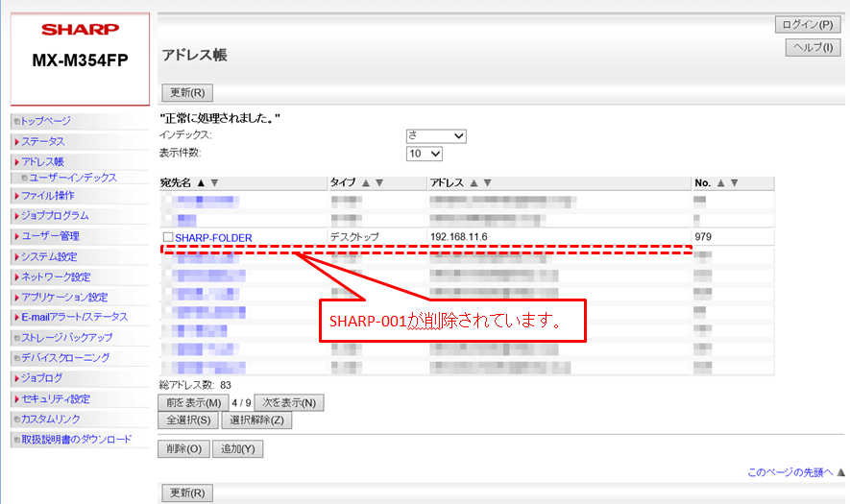Expand the address book (アドレス帳) sidebar menu
This screenshot has height=504, width=850.
(43, 161)
